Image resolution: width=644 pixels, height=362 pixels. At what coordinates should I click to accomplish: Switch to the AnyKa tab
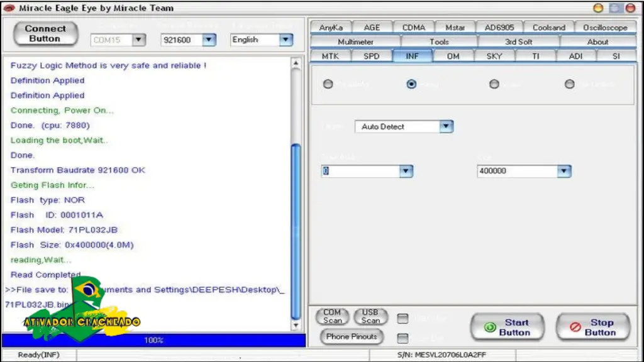click(x=331, y=28)
